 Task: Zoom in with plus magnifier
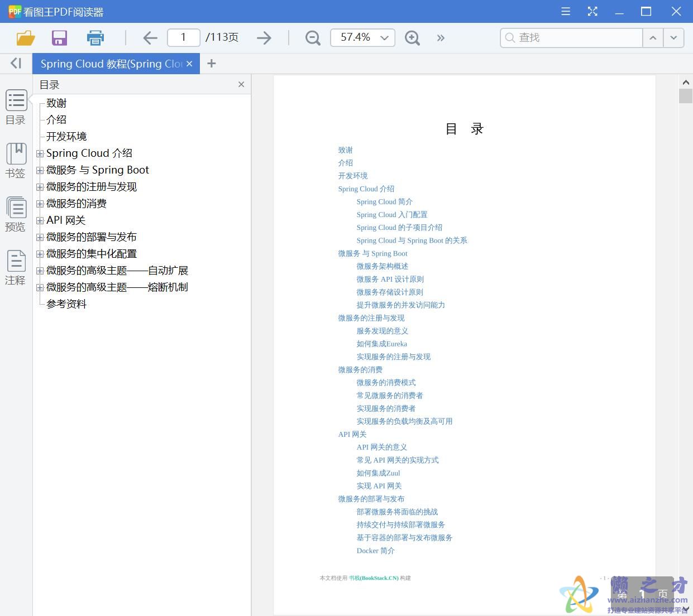tap(412, 38)
